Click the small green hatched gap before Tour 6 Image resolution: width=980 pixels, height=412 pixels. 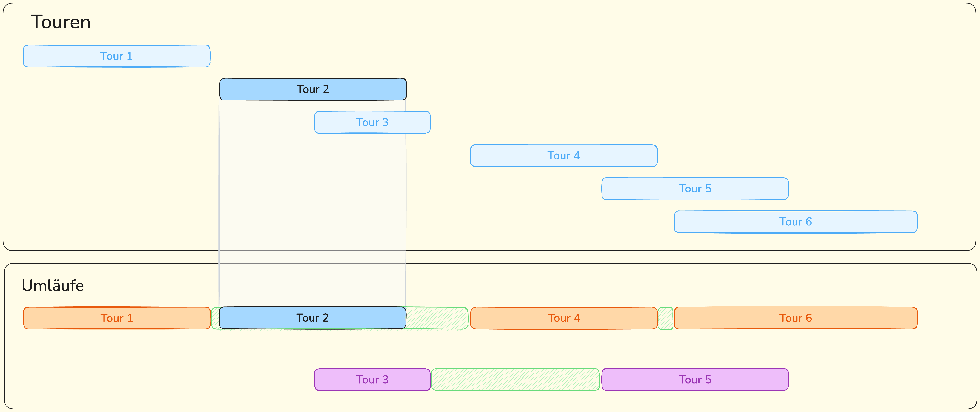click(665, 318)
